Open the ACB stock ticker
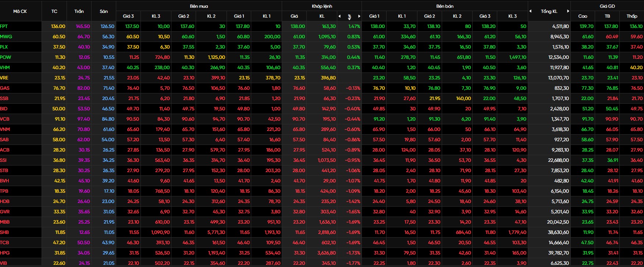This screenshot has height=267, width=644. [x=5, y=150]
